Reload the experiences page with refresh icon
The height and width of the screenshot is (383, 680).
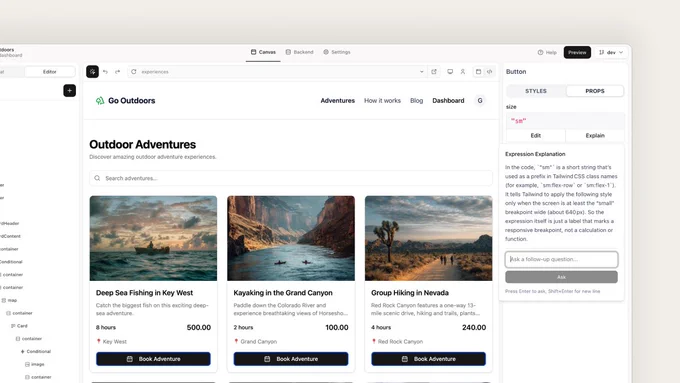tap(134, 72)
